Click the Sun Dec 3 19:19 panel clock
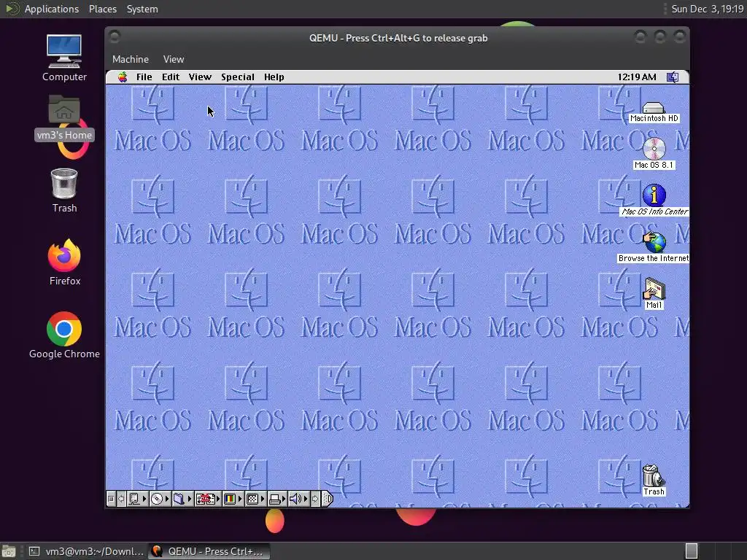The image size is (747, 560). coord(707,9)
